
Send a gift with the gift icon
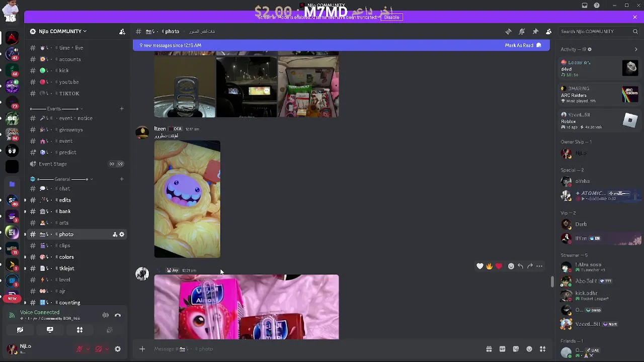489,349
